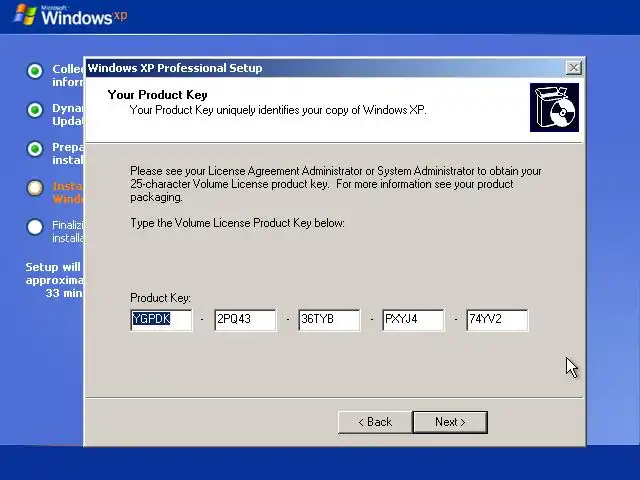Click the text 'uniquely identifies your copy of Windows XP'
The image size is (640, 480).
pyautogui.click(x=321, y=110)
